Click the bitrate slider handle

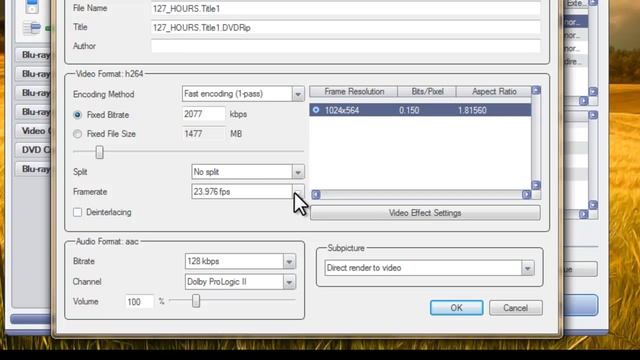click(99, 152)
